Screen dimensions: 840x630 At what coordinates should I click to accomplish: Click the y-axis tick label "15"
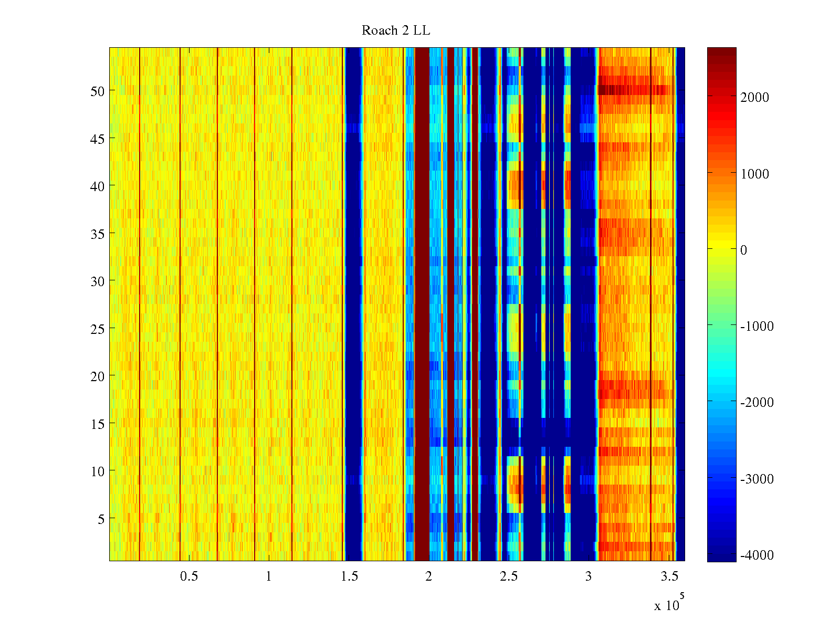point(97,424)
